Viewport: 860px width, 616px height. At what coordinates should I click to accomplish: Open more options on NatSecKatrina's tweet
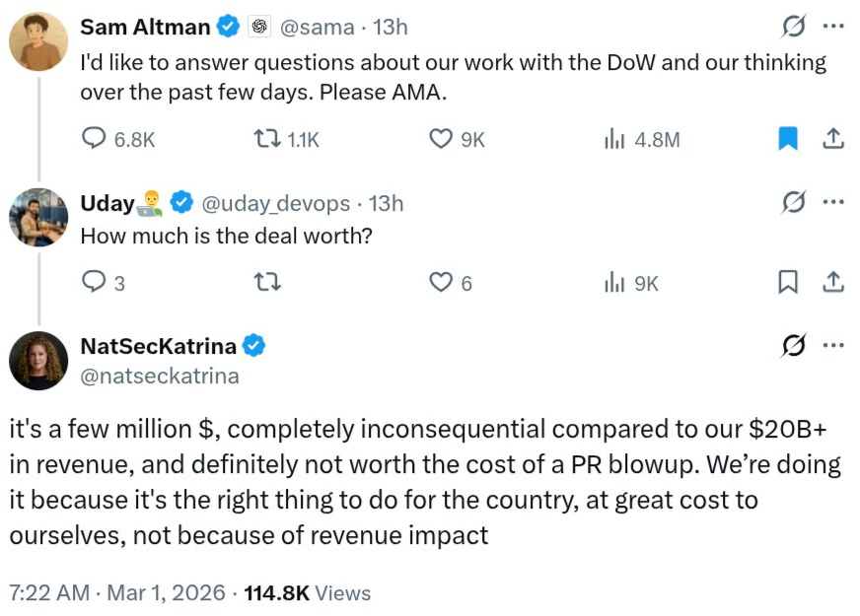pos(833,345)
